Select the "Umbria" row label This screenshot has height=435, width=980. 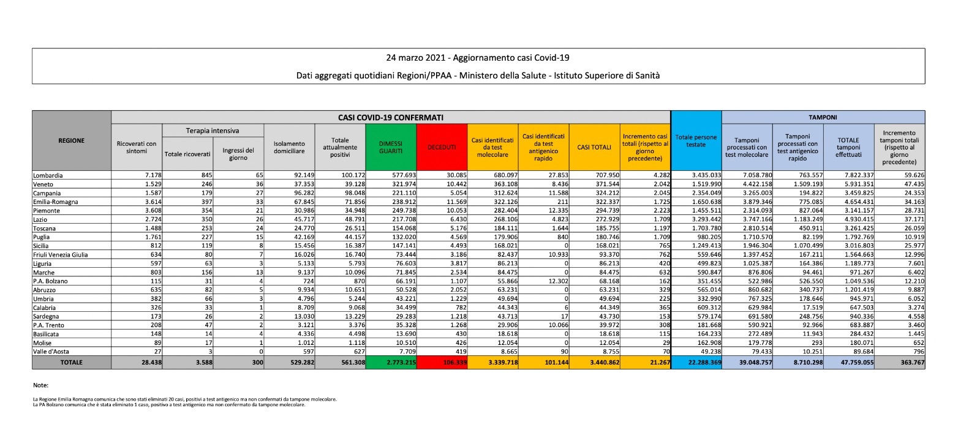tap(43, 298)
